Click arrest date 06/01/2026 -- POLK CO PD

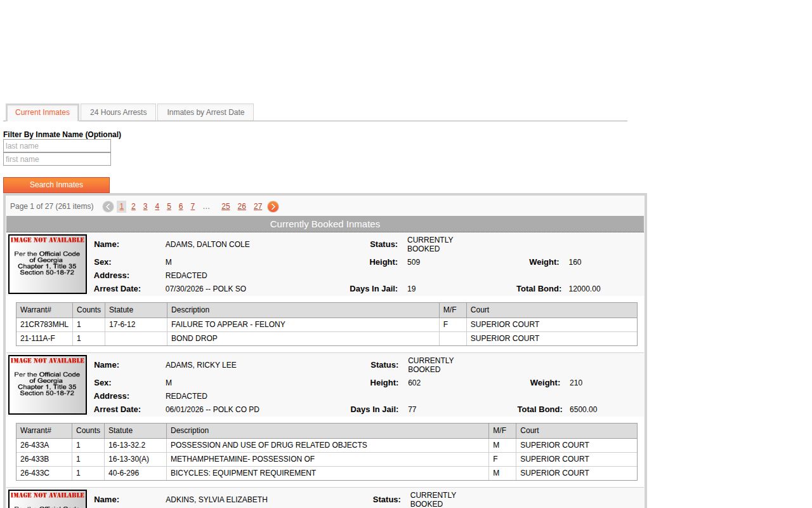pyautogui.click(x=213, y=410)
